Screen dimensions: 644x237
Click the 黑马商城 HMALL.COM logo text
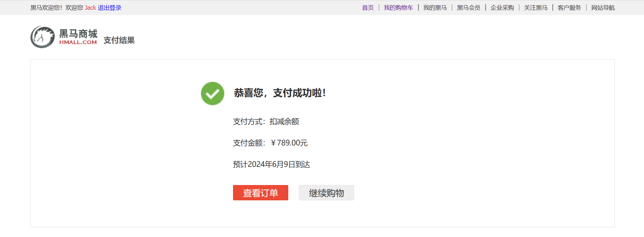click(x=78, y=37)
